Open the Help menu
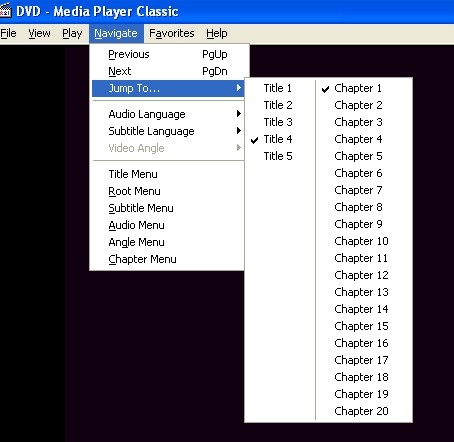This screenshot has height=442, width=454. click(217, 33)
